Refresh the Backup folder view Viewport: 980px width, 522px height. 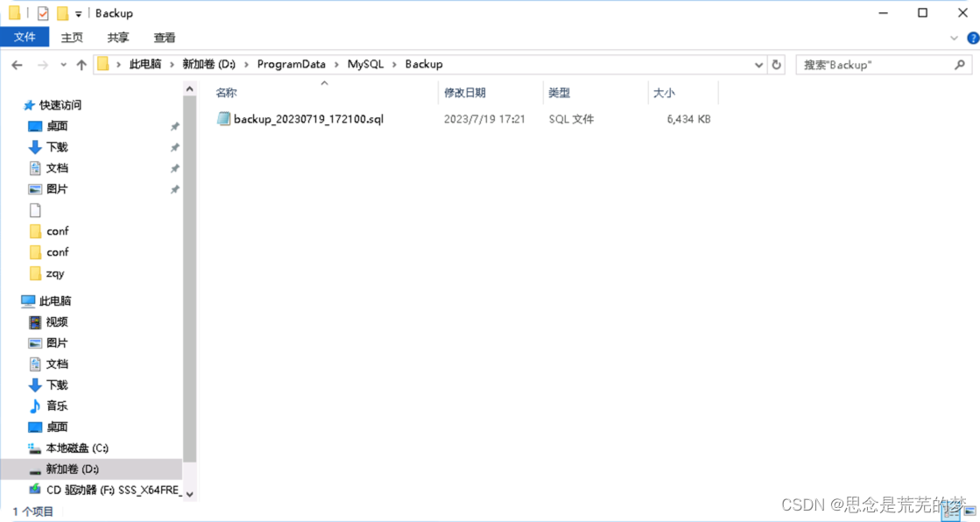[x=776, y=65]
